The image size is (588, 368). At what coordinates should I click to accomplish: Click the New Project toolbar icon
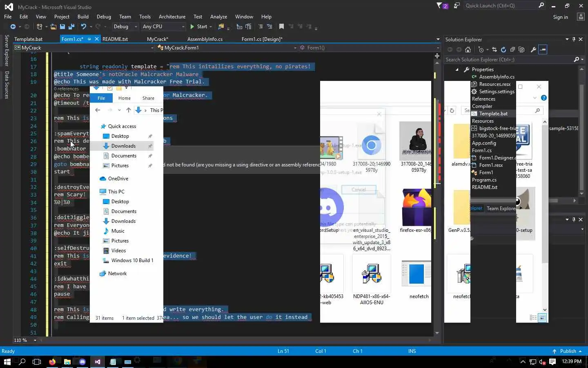click(40, 27)
